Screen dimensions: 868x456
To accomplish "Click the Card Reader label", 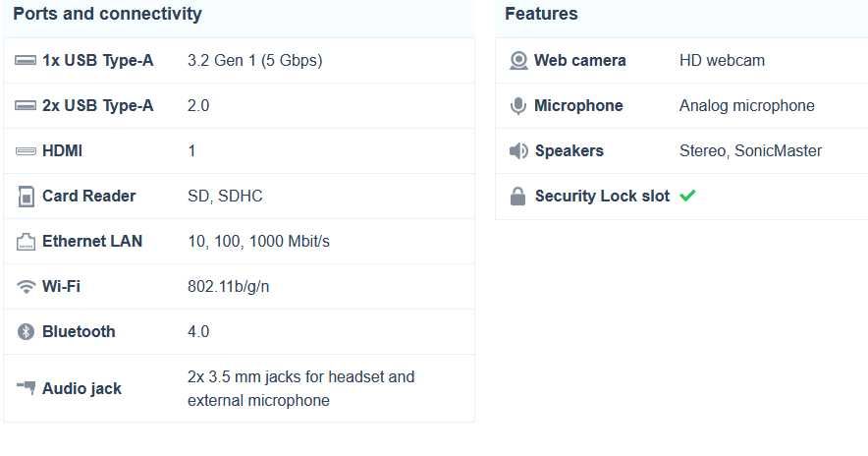I will coord(89,197).
